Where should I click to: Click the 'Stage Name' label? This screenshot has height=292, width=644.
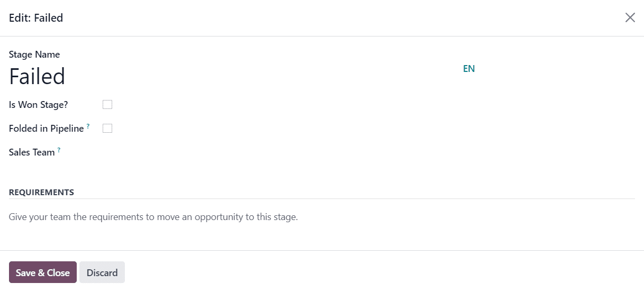(34, 54)
